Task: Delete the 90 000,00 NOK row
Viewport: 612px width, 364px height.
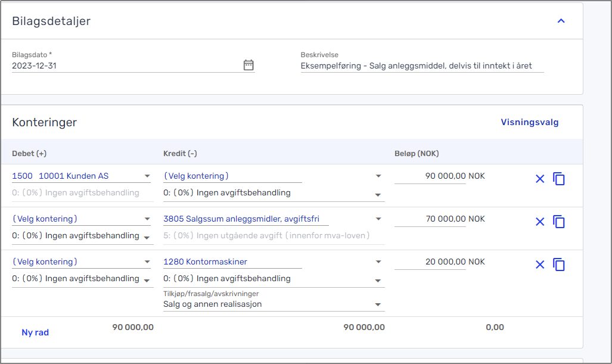Action: [540, 179]
